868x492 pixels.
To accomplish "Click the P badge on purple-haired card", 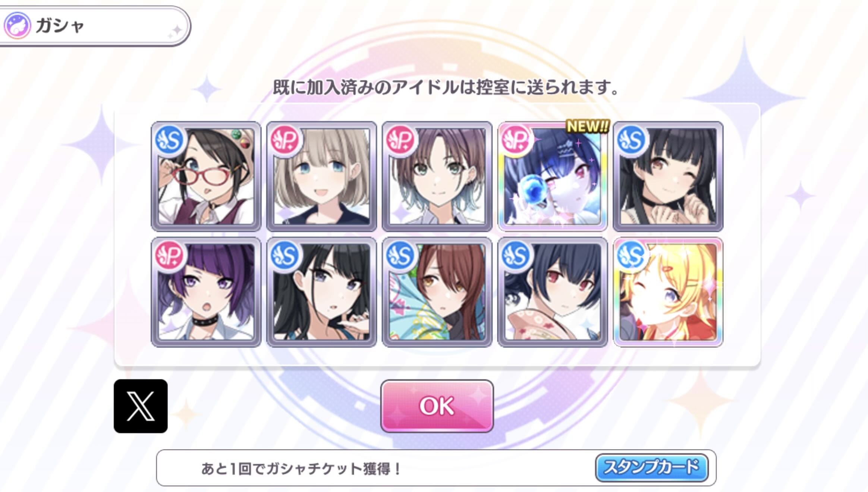I will [170, 256].
